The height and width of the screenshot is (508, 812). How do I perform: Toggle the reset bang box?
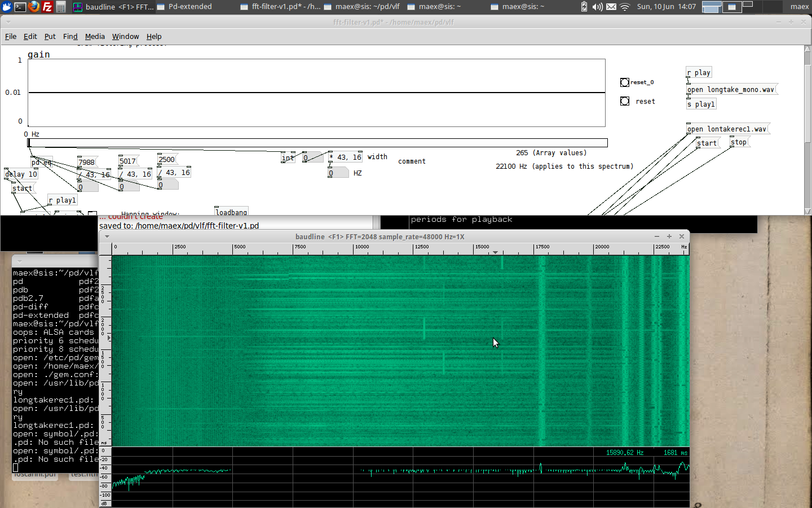pos(625,101)
